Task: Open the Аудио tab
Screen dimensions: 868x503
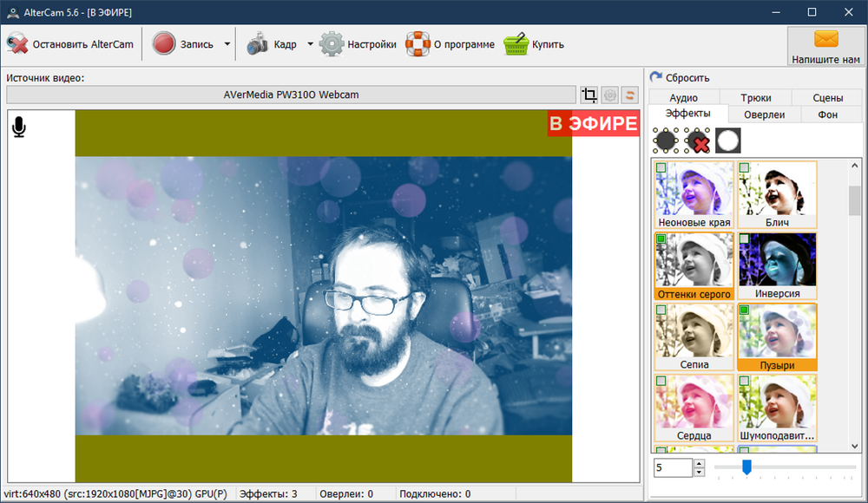Action: pos(684,98)
